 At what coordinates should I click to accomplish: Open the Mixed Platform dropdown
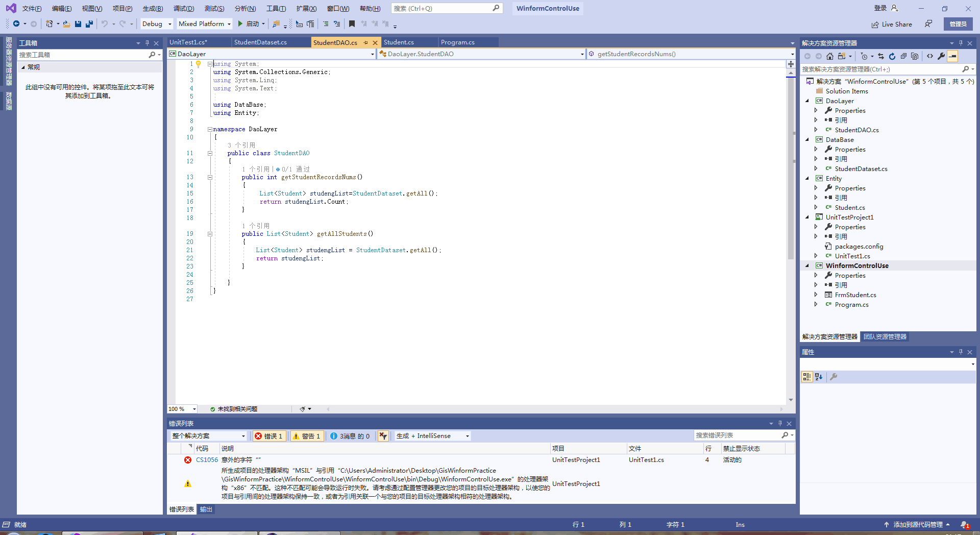[x=204, y=23]
